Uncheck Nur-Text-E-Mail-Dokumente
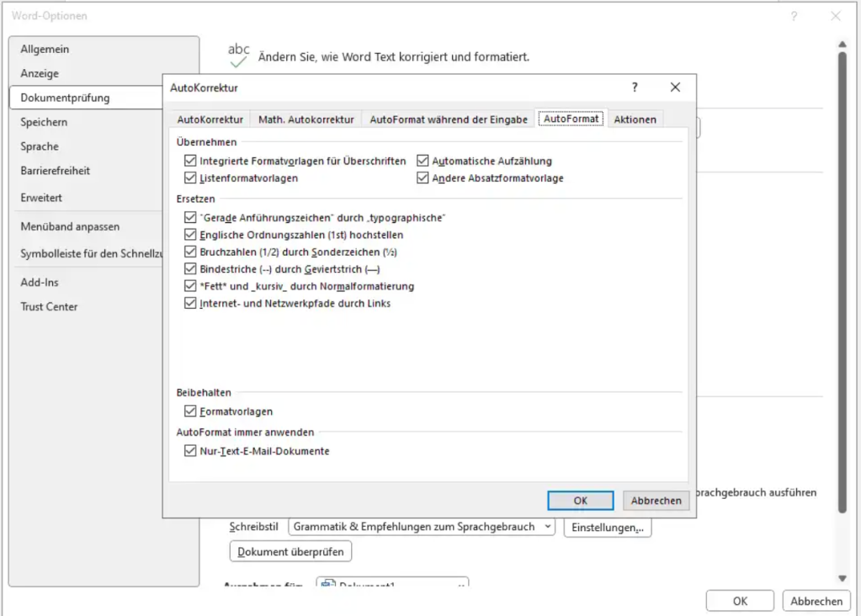Image resolution: width=861 pixels, height=616 pixels. (x=189, y=451)
